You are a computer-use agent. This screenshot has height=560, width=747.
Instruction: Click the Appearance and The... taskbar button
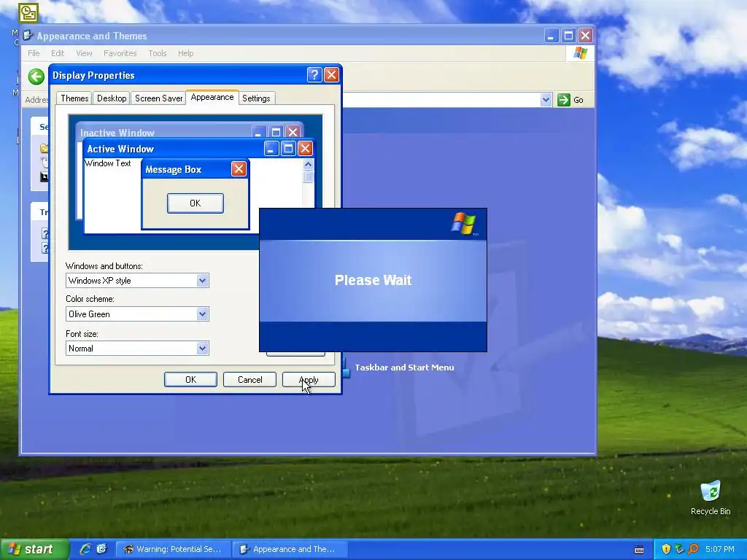(290, 549)
